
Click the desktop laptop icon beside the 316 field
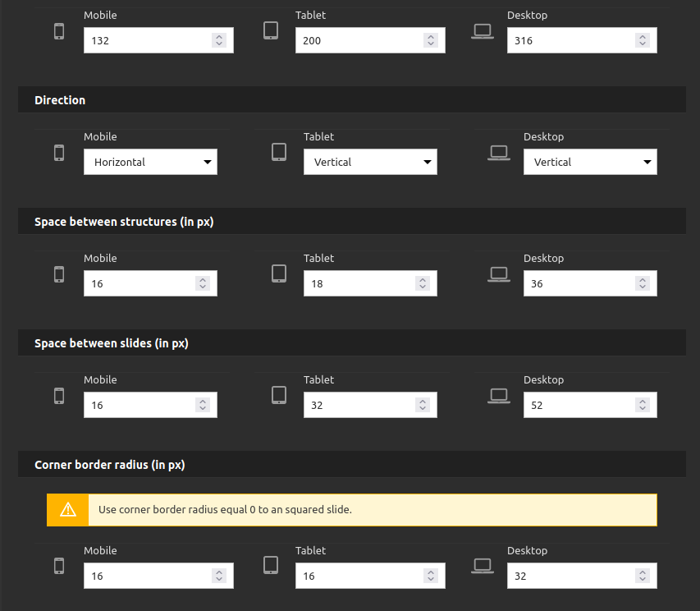point(483,31)
